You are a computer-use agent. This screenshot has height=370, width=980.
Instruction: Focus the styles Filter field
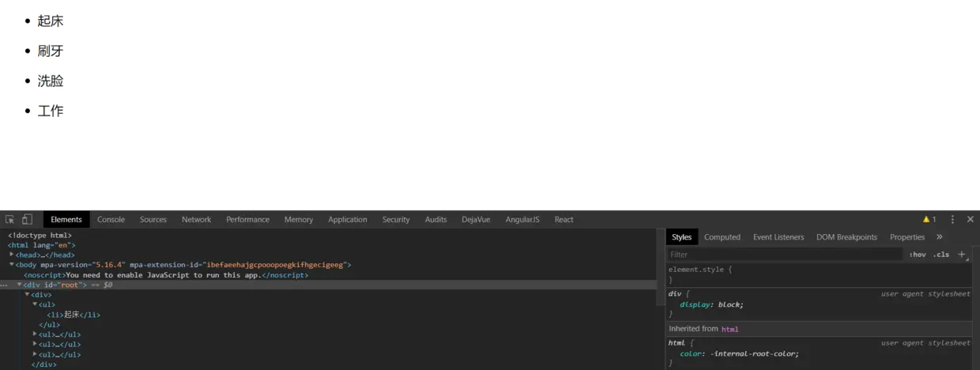(x=784, y=255)
